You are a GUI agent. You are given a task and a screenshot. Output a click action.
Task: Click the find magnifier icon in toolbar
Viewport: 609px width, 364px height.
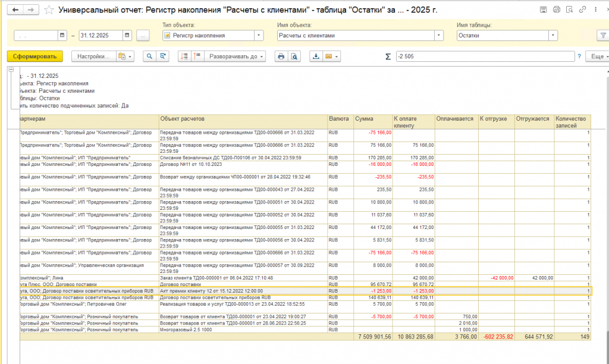click(148, 56)
